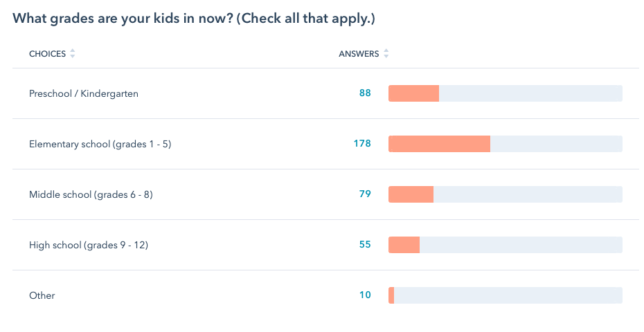This screenshot has height=332, width=644.
Task: Sort by the CHOICES column sort icon
Action: (x=73, y=54)
